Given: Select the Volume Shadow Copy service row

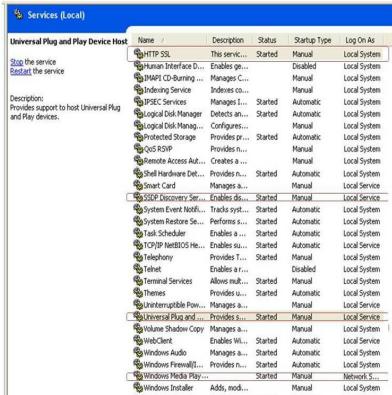Looking at the screenshot, I should [257, 329].
